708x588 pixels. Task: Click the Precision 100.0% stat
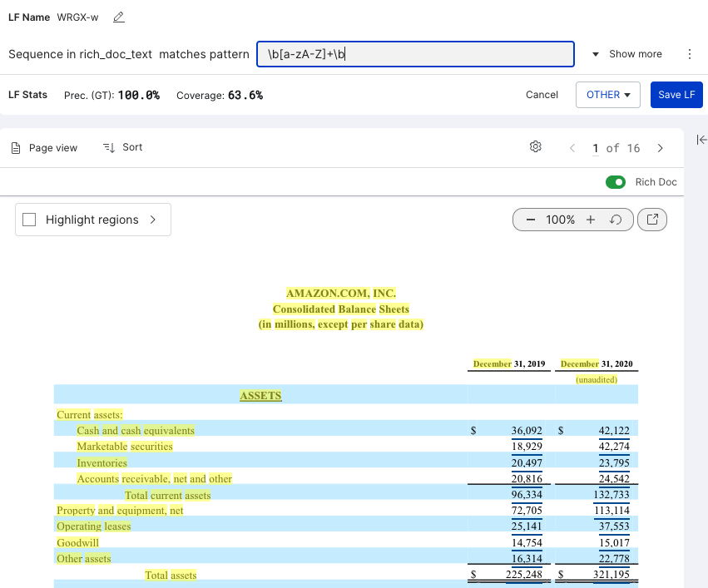pyautogui.click(x=112, y=95)
